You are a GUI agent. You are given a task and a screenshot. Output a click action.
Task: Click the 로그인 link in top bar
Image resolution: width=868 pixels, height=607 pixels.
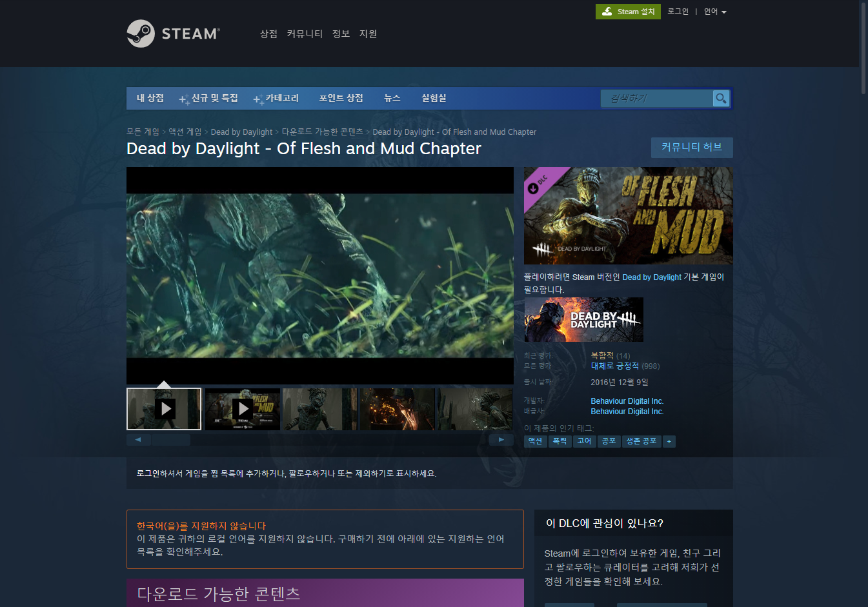[x=678, y=12]
